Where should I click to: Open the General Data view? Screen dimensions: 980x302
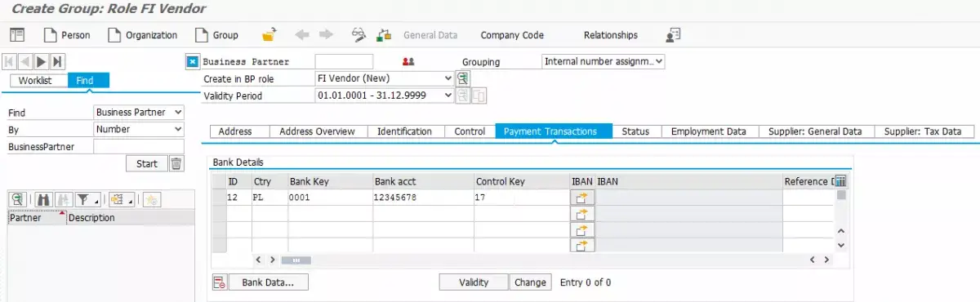click(430, 35)
